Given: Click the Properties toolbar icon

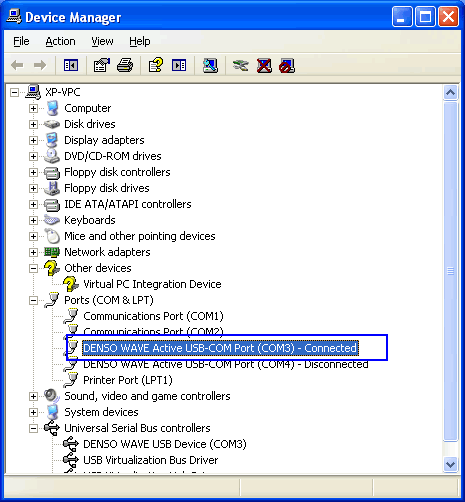Looking at the screenshot, I should (102, 65).
